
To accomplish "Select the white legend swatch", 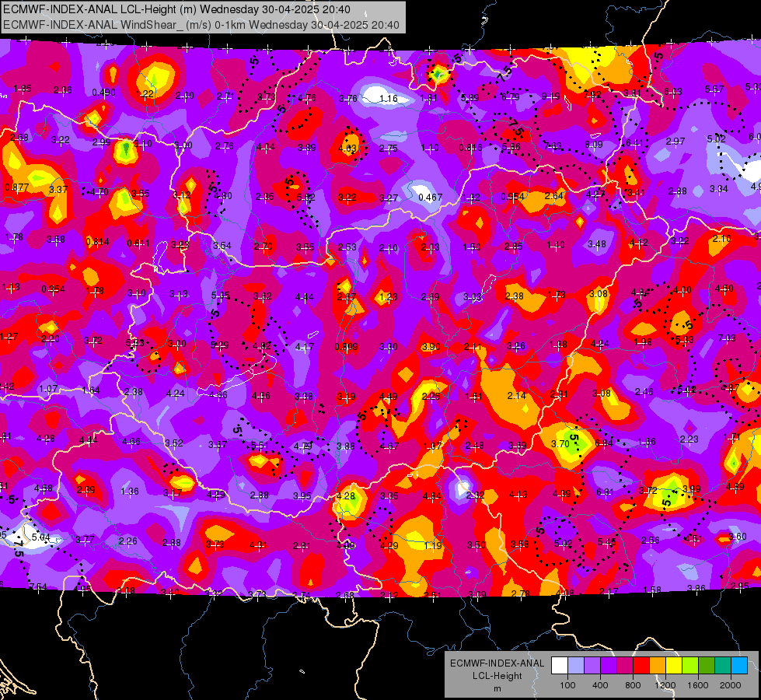I will tap(560, 665).
